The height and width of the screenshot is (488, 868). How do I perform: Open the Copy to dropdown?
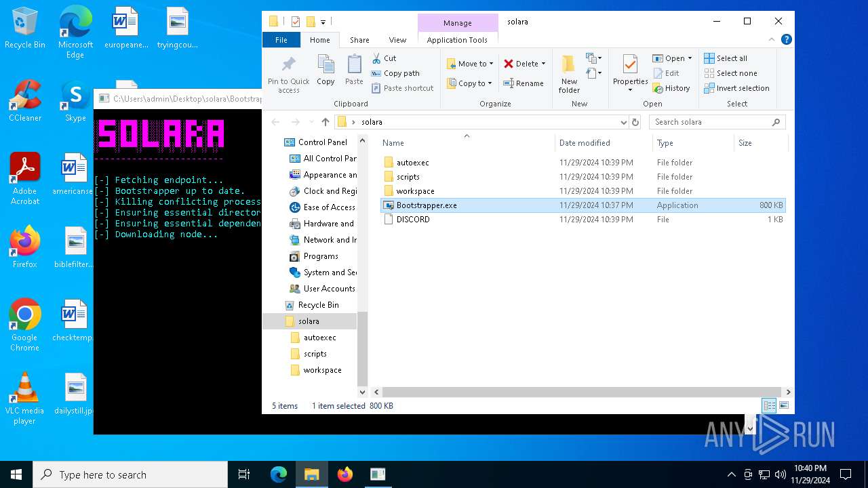click(x=470, y=83)
